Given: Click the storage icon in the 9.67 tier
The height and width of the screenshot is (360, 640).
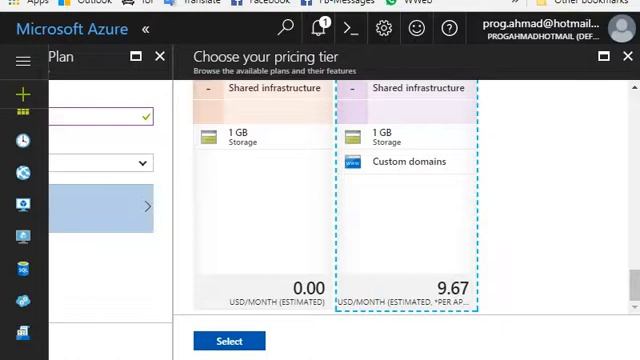Looking at the screenshot, I should pyautogui.click(x=353, y=137).
